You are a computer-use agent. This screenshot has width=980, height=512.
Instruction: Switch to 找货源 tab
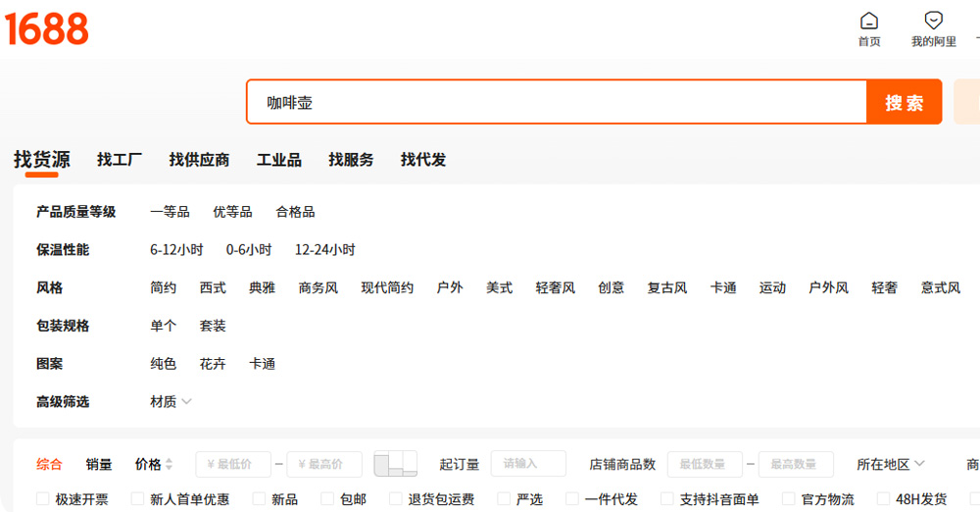point(42,160)
